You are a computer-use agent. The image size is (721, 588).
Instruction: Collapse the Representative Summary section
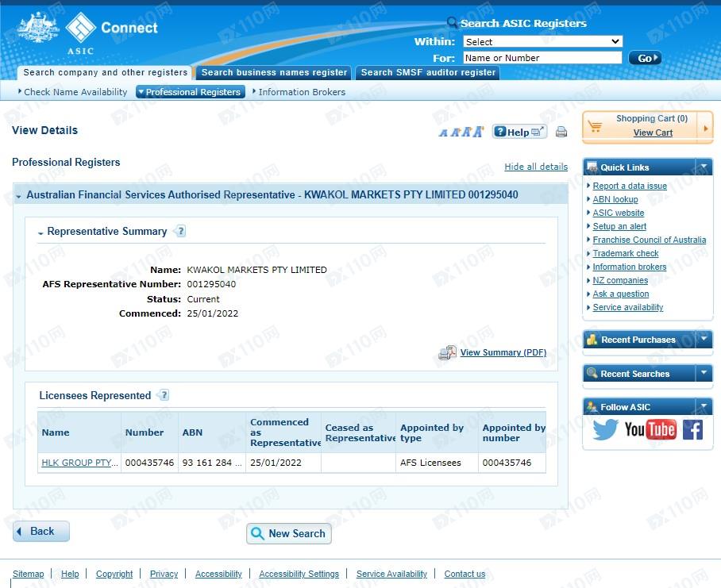click(40, 233)
